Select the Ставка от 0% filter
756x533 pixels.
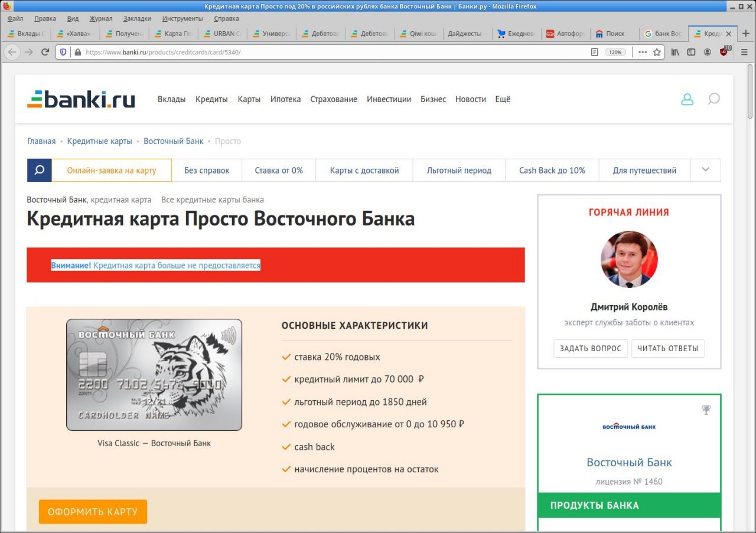(x=279, y=170)
